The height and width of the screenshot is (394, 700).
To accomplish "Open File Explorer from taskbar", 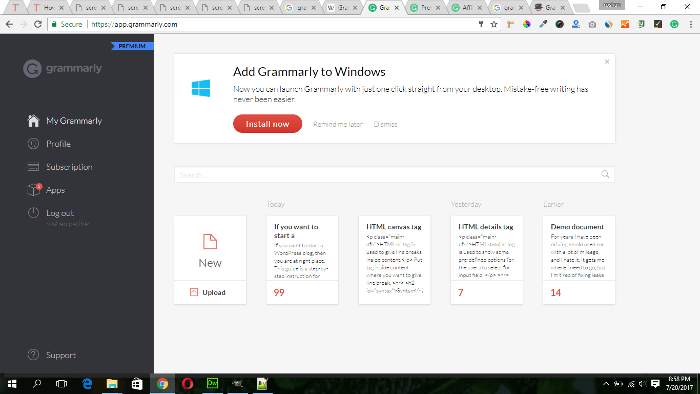I will [x=112, y=384].
